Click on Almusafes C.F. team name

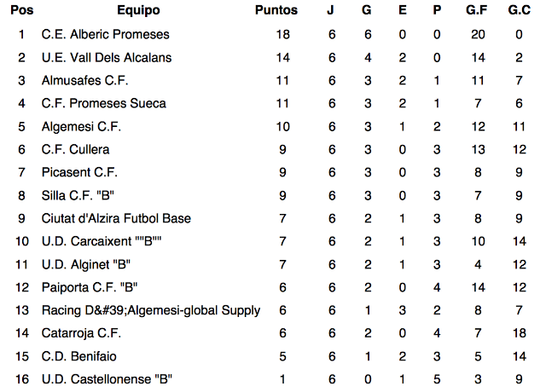coord(79,80)
